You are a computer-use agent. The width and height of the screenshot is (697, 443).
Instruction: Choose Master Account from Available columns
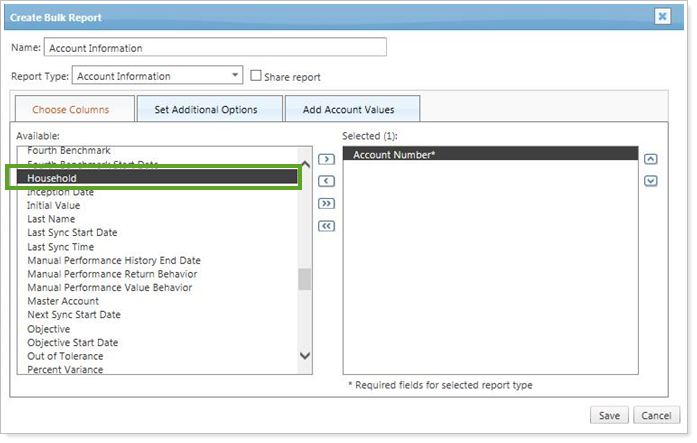(x=63, y=301)
